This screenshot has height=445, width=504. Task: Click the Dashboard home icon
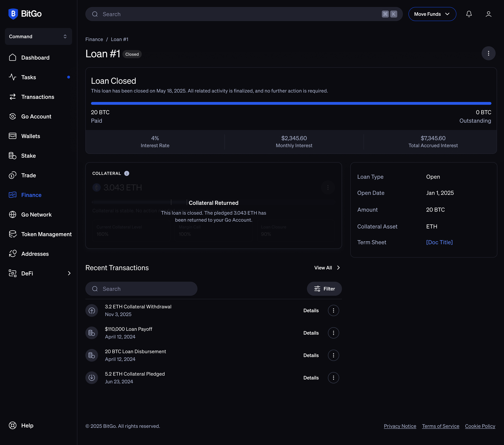(12, 58)
